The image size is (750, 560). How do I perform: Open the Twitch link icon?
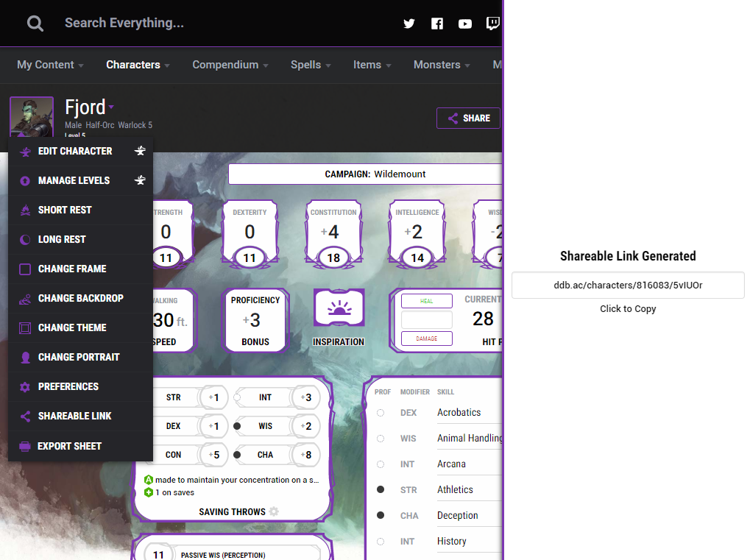(x=492, y=24)
